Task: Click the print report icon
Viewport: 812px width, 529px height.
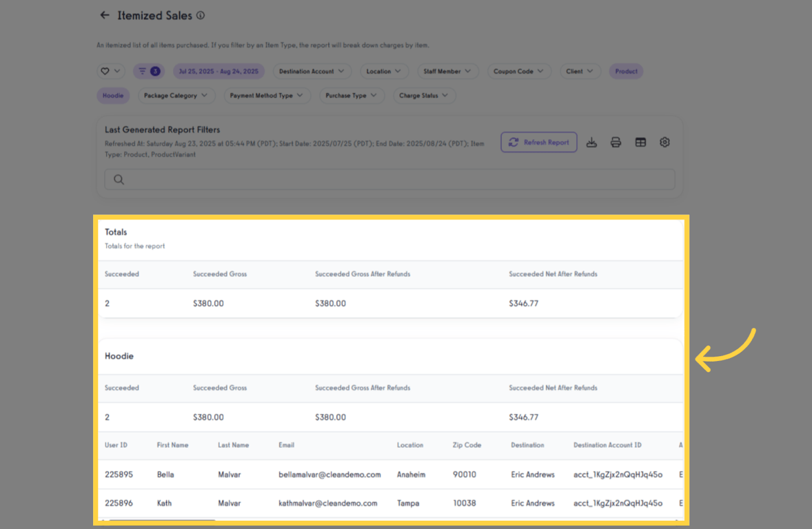Action: point(616,143)
